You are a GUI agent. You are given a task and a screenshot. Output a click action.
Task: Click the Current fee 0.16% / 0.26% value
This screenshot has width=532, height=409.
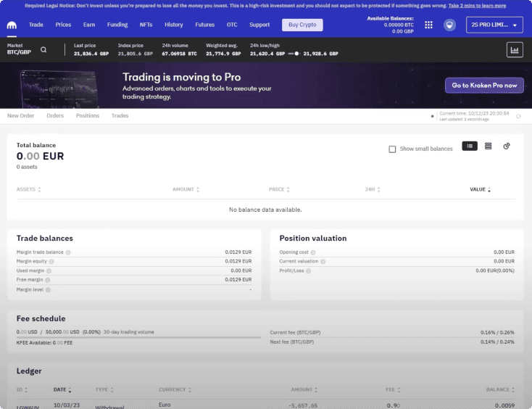(497, 333)
